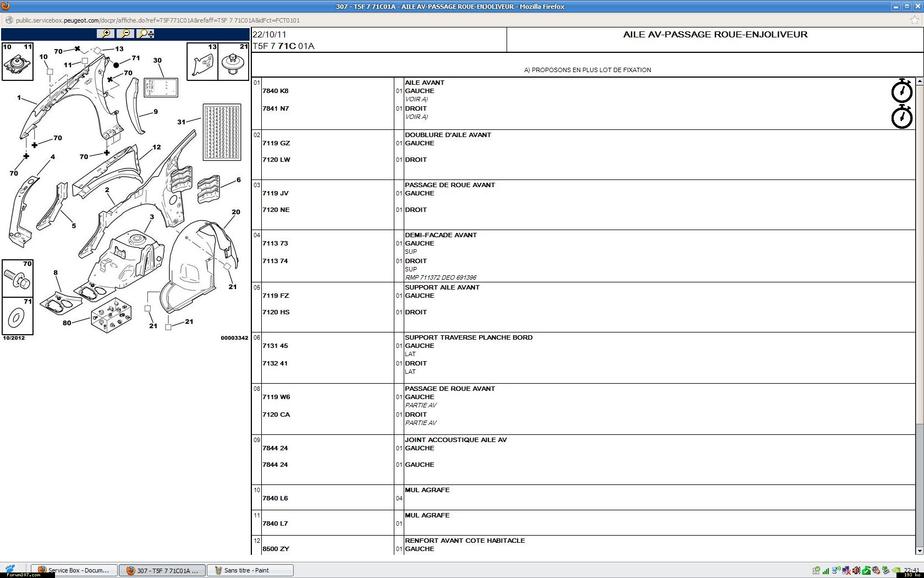The height and width of the screenshot is (578, 924).
Task: Select callout 31 in the diagram
Action: coord(181,122)
